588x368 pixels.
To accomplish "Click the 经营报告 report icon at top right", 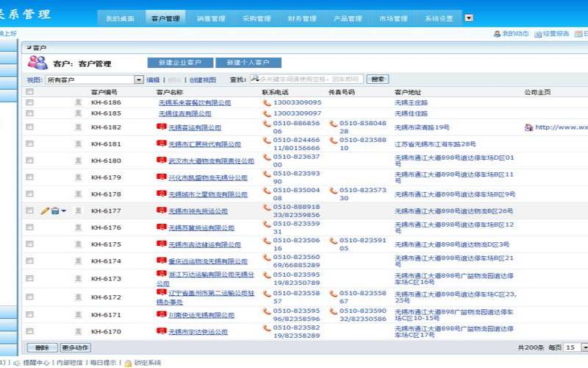I will 538,34.
